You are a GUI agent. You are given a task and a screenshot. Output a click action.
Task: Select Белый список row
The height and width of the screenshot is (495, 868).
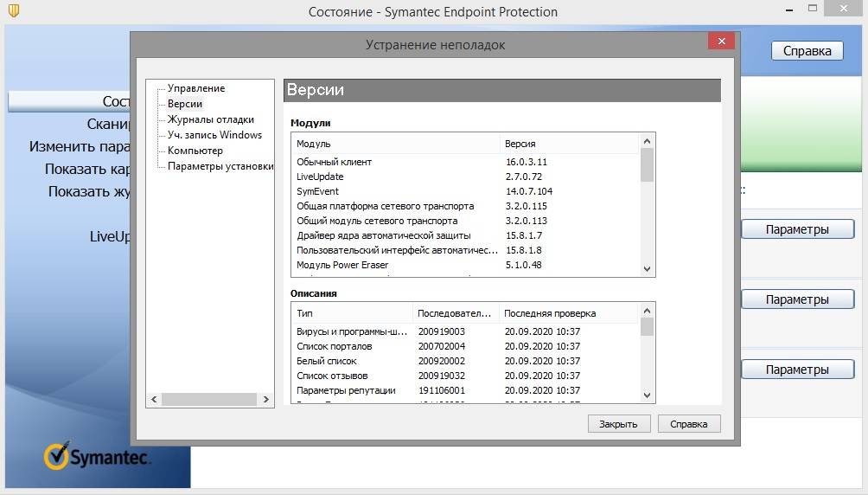(x=465, y=361)
